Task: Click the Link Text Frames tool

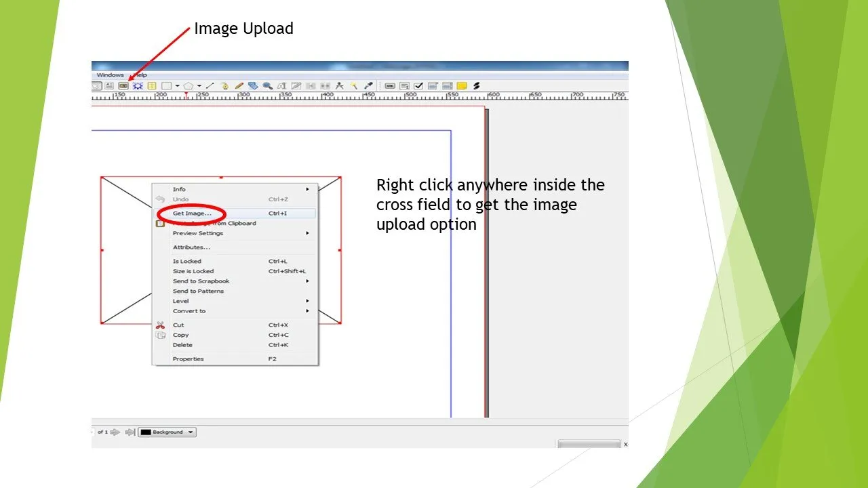Action: (x=311, y=86)
